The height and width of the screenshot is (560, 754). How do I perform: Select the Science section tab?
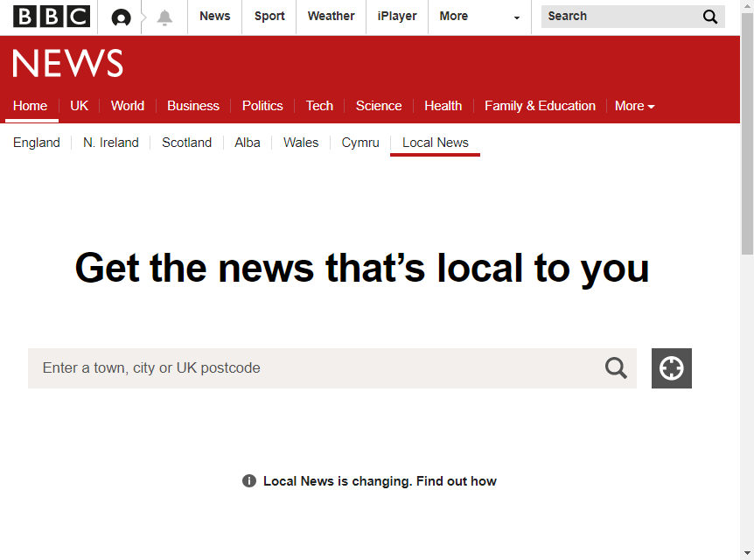pos(379,106)
